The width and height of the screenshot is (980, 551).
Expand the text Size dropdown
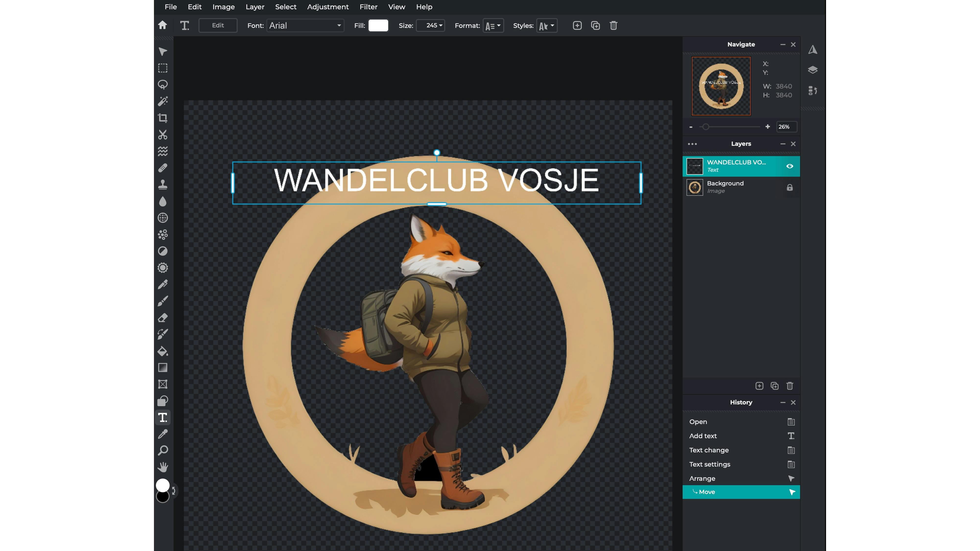pos(431,25)
